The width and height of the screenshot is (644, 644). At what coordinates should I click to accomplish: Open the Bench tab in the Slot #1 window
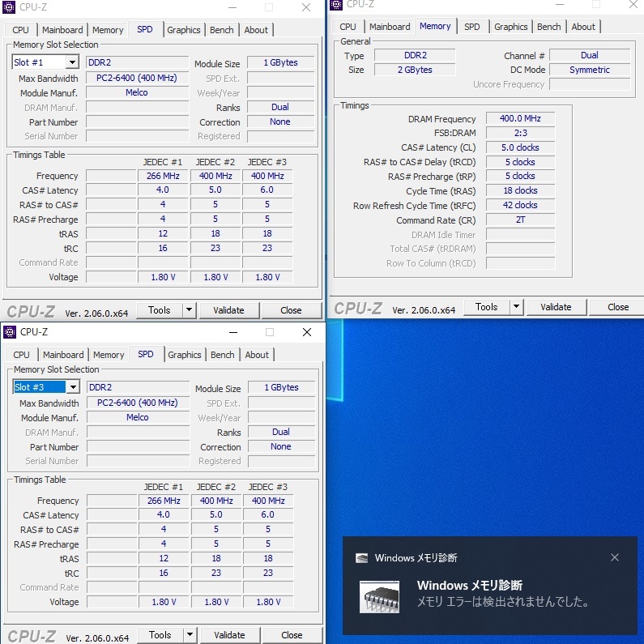pyautogui.click(x=222, y=30)
